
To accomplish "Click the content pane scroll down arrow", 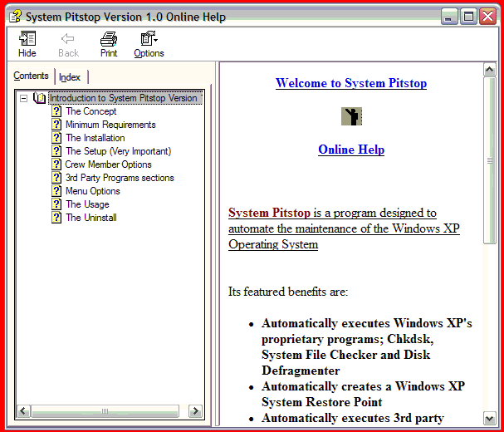I will point(489,418).
